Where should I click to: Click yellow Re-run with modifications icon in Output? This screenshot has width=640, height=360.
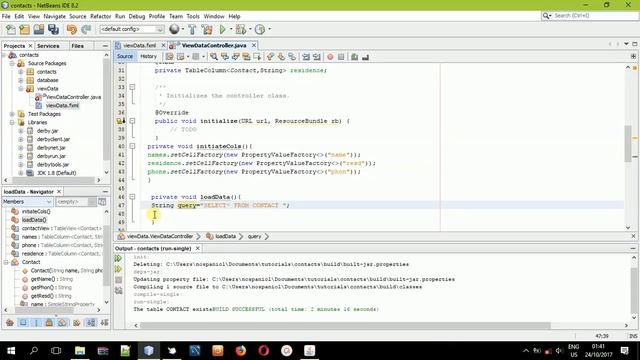[x=118, y=269]
